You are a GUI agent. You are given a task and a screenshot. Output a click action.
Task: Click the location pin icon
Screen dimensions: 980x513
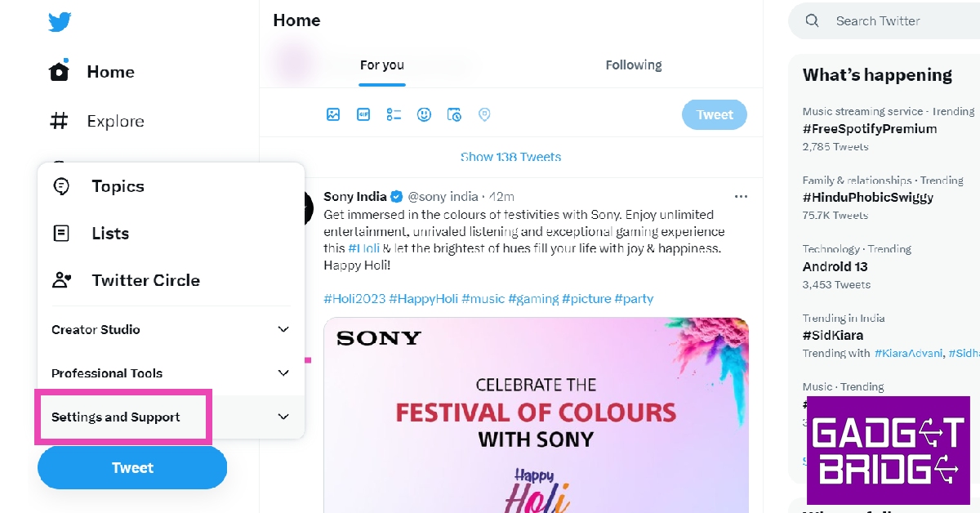coord(484,115)
